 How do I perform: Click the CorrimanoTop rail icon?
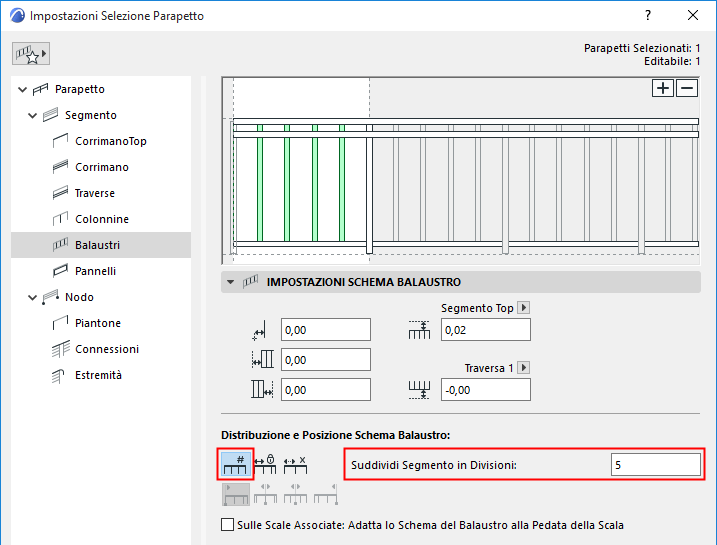(x=60, y=141)
